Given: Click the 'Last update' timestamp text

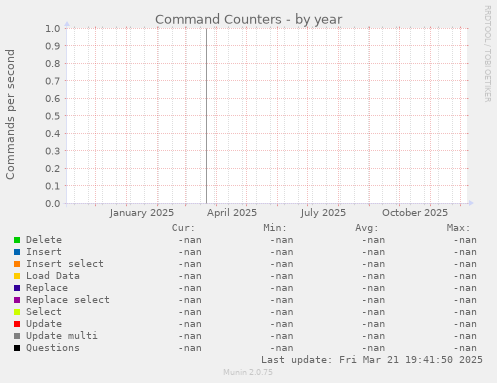Looking at the screenshot, I should 372,360.
